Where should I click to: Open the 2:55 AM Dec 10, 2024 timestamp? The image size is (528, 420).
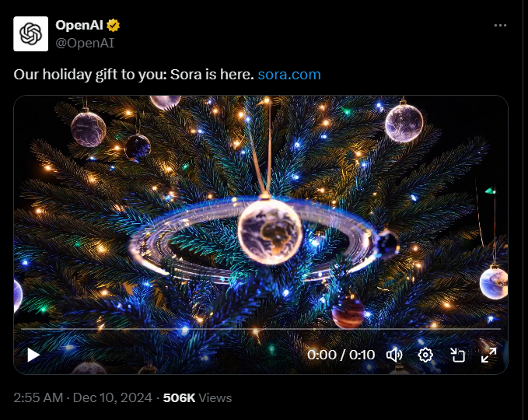(x=83, y=397)
